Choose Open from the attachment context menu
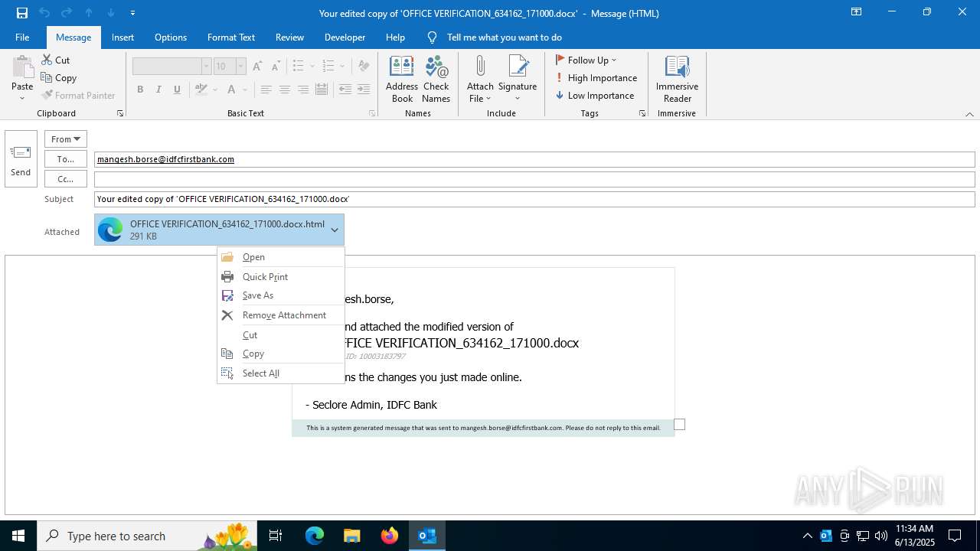This screenshot has height=551, width=980. pos(281,257)
